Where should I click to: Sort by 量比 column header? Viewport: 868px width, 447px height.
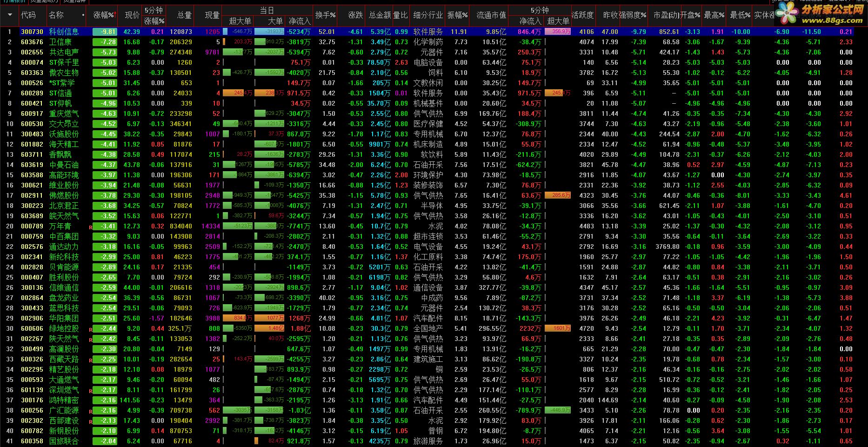401,15
